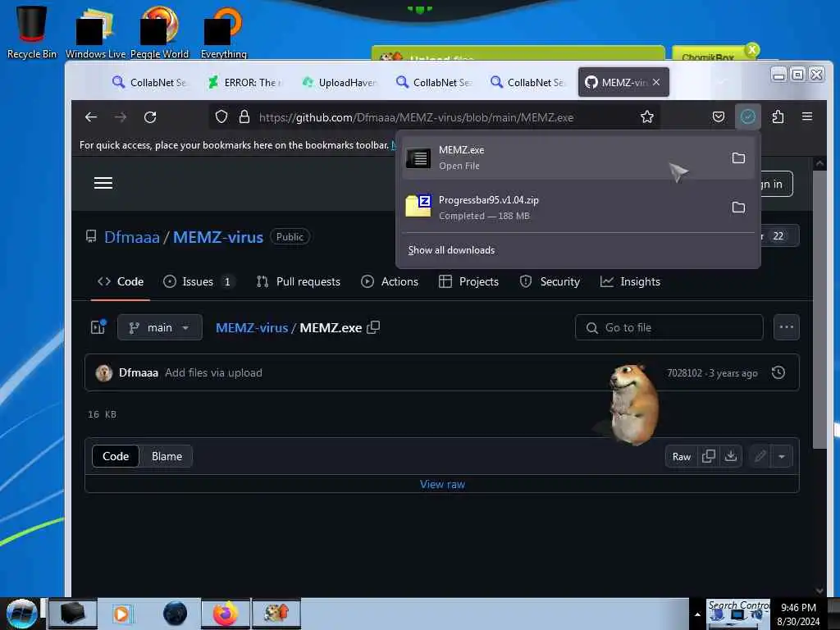Open GitHub global navigation hamburger menu
The width and height of the screenshot is (840, 630).
(x=103, y=183)
